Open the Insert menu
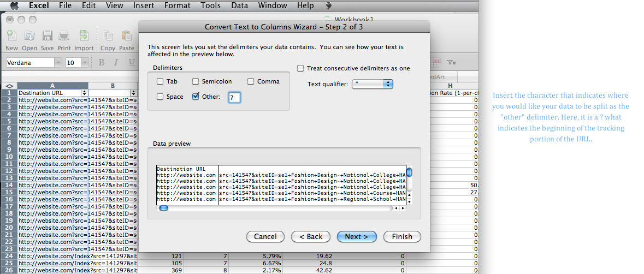Screen dimensions: 644x274 (x=144, y=5)
